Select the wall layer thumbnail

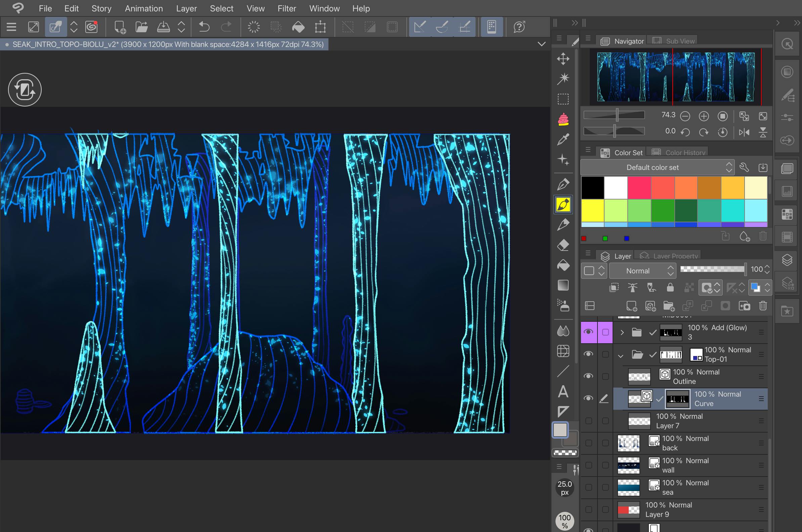[628, 465]
